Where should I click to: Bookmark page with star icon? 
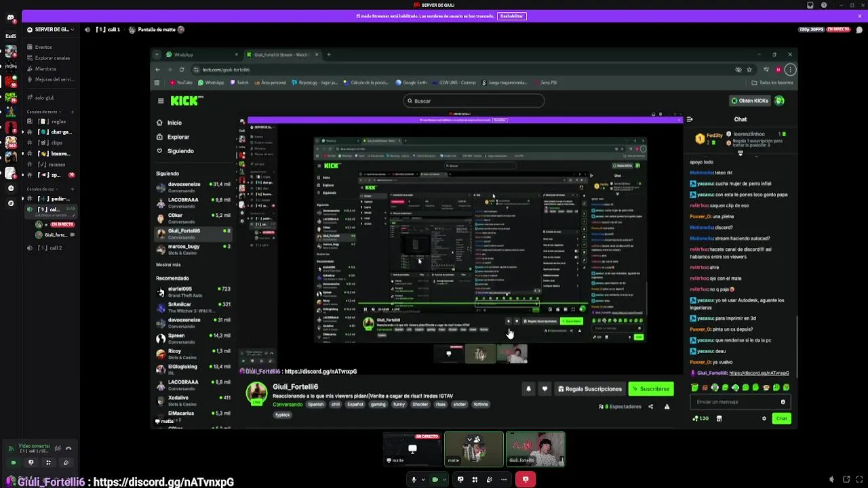pyautogui.click(x=749, y=70)
